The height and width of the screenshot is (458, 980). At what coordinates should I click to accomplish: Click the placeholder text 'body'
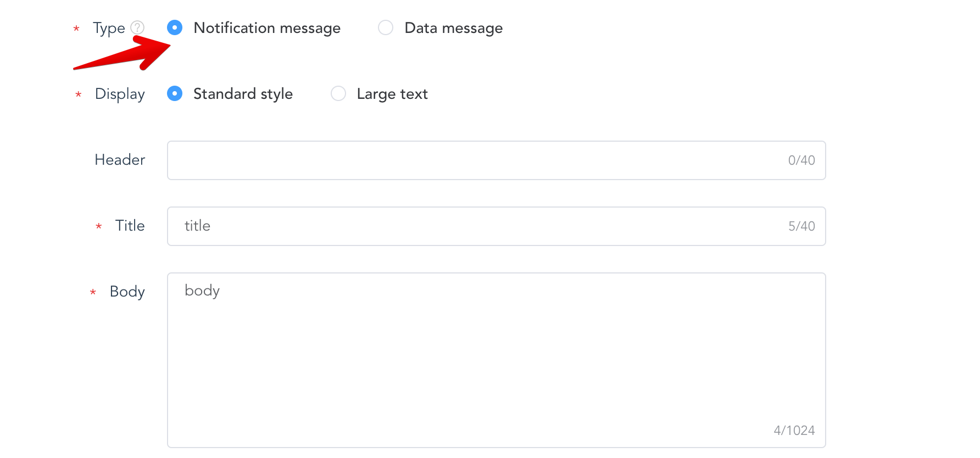[202, 291]
